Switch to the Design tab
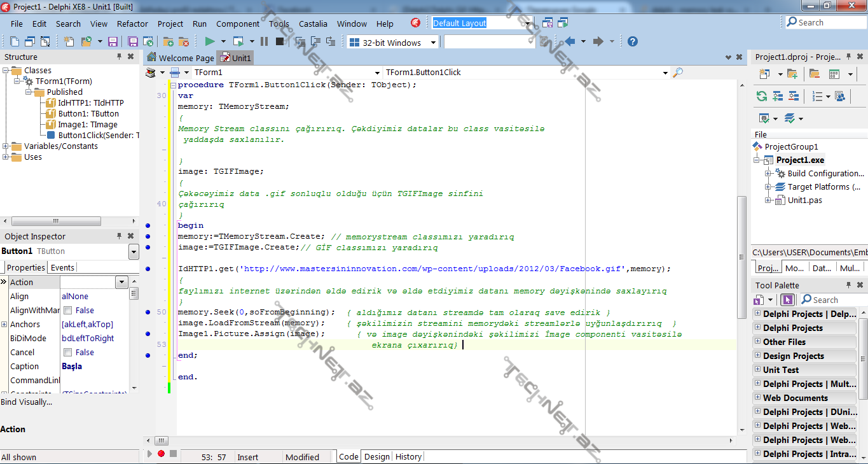This screenshot has width=868, height=464. [x=376, y=456]
